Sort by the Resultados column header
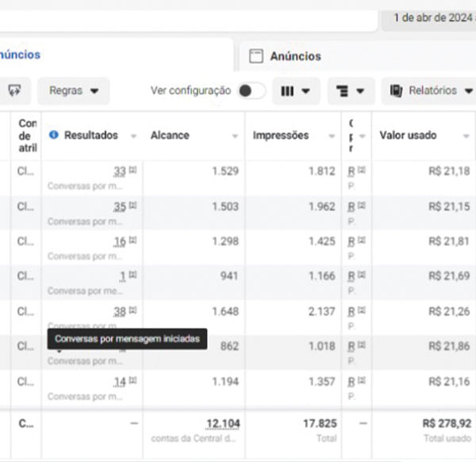 tap(90, 135)
